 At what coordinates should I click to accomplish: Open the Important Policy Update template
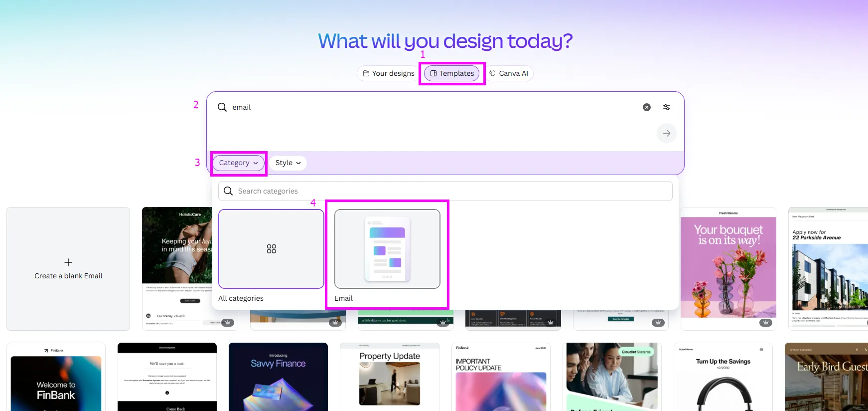pos(501,379)
